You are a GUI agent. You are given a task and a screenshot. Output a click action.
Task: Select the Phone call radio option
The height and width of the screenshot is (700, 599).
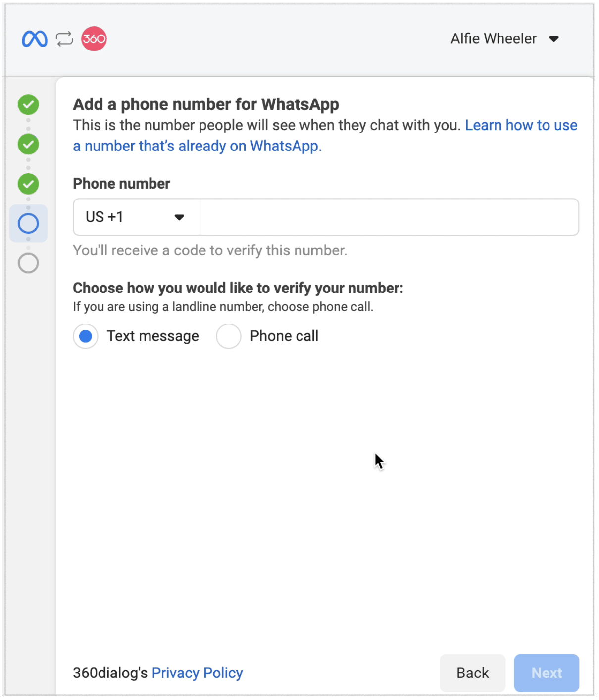point(229,336)
